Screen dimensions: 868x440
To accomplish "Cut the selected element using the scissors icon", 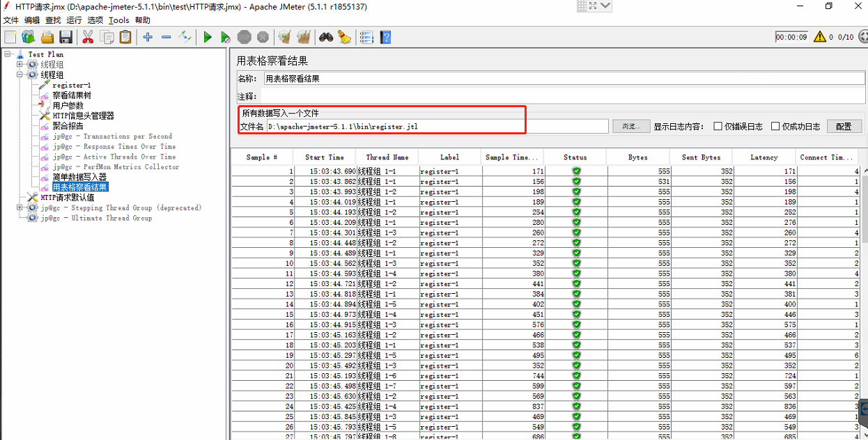I will tap(88, 38).
